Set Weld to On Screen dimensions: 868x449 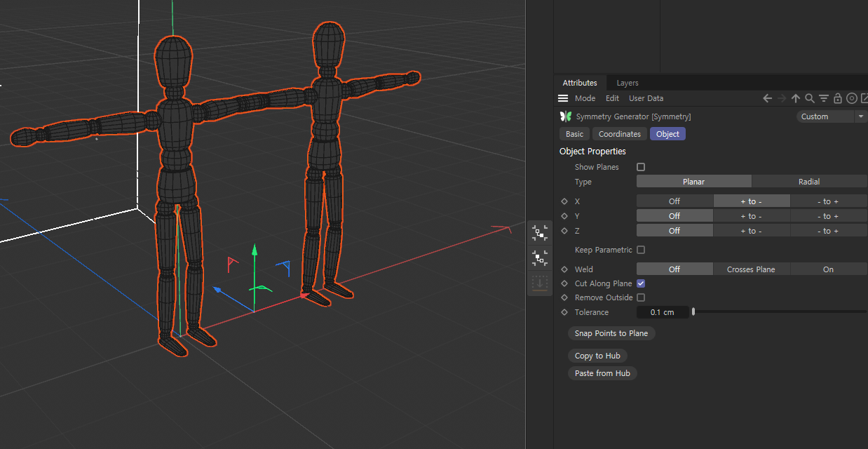click(x=829, y=269)
